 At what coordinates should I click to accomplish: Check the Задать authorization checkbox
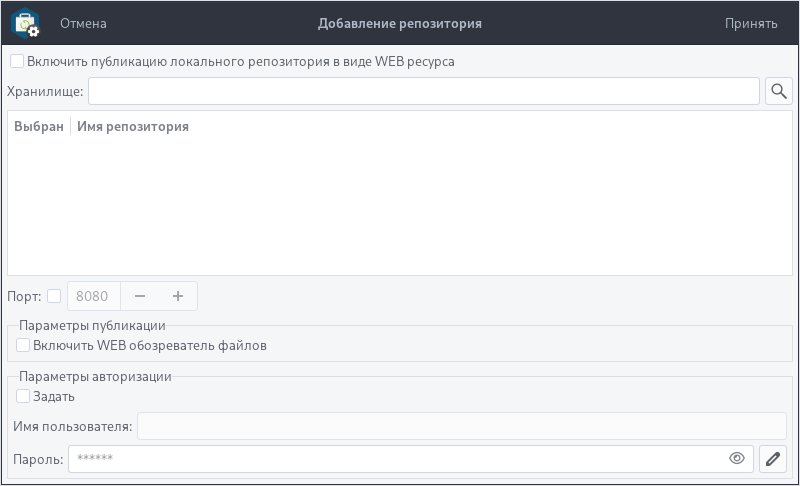(x=23, y=396)
